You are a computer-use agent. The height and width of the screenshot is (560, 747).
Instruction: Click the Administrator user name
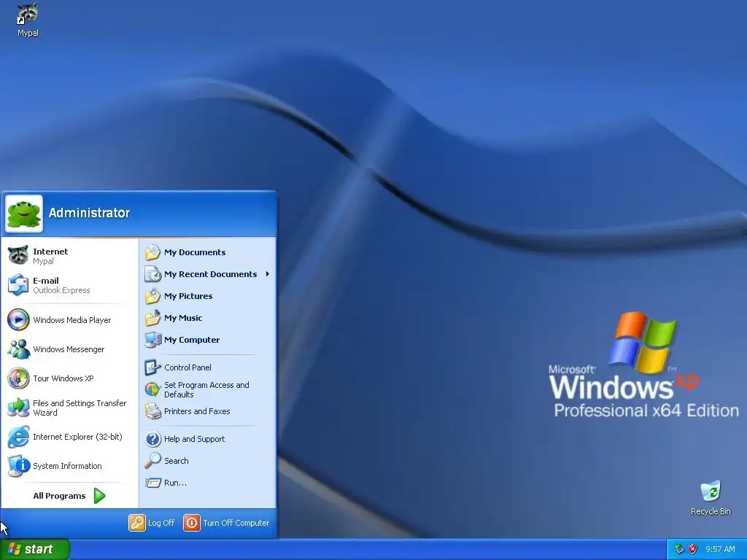pyautogui.click(x=89, y=213)
